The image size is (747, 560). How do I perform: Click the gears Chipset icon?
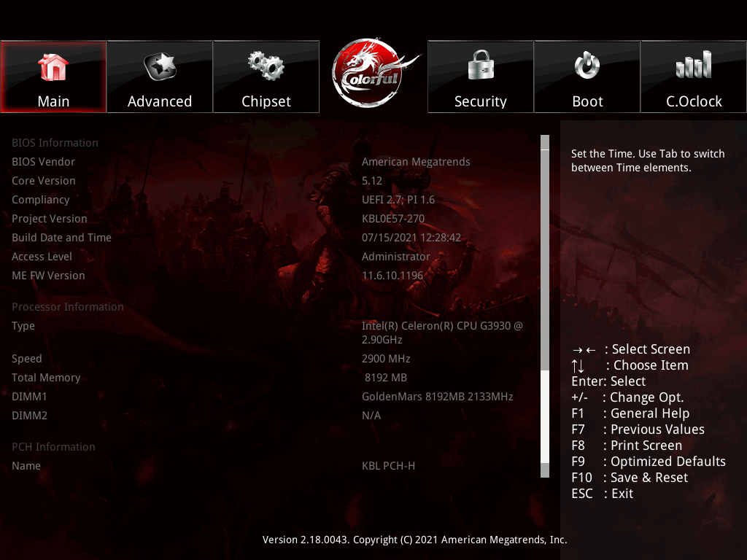click(266, 65)
